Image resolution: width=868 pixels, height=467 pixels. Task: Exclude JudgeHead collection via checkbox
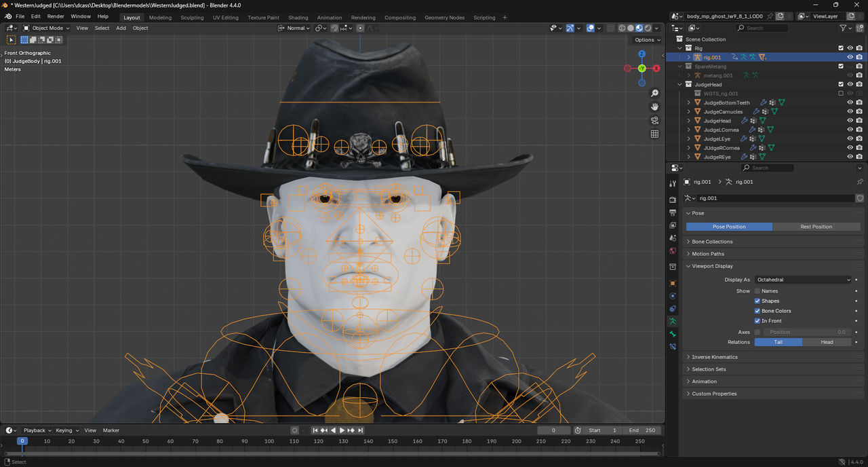(x=841, y=84)
